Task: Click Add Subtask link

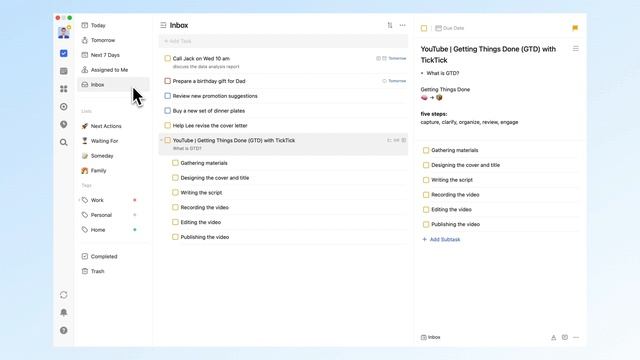Action: [x=441, y=240]
